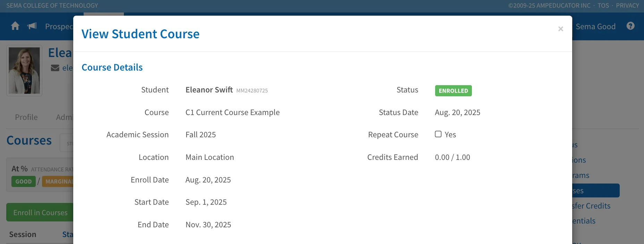The width and height of the screenshot is (644, 244).
Task: Click the Course Details heading
Action: tap(112, 67)
